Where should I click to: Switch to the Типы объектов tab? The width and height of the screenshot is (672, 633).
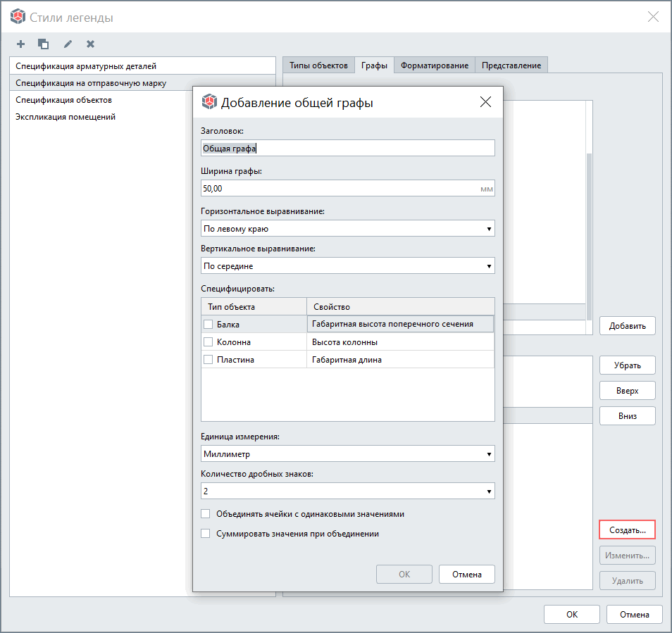click(318, 65)
